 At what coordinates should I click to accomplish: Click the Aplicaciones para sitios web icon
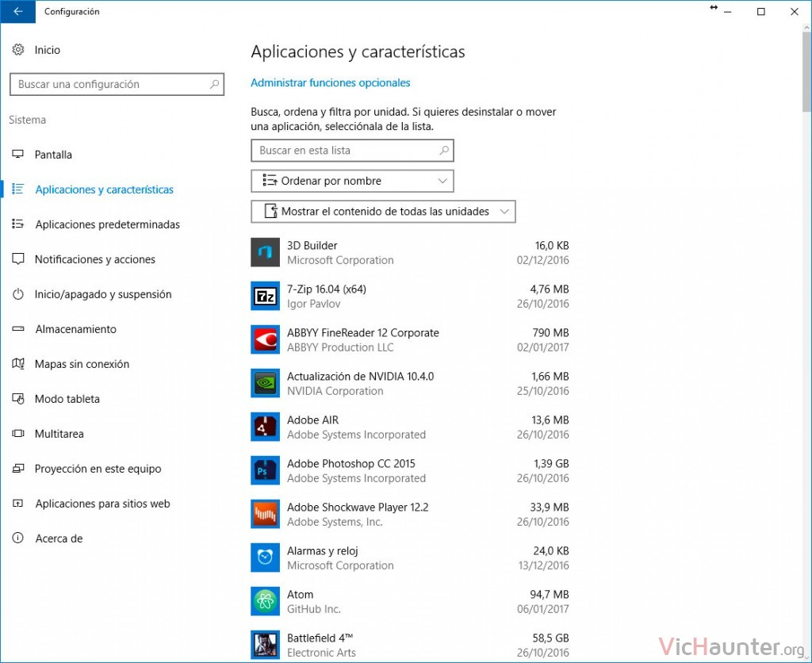click(18, 504)
